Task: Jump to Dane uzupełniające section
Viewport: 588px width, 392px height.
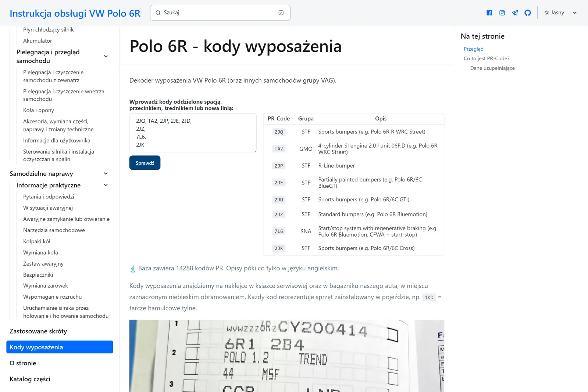Action: pyautogui.click(x=492, y=68)
